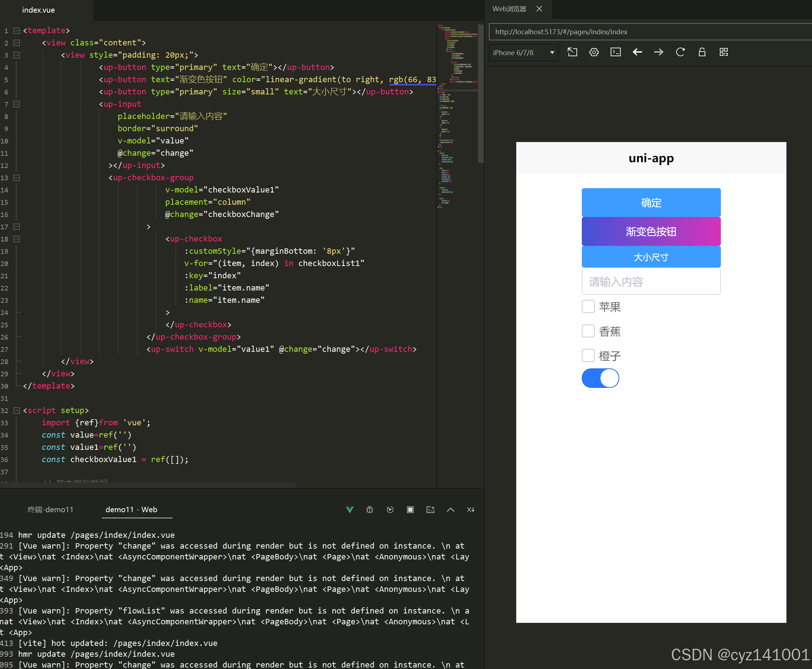Screen dimensions: 812x669
Task: Collapse the template block at line 1
Action: (16, 30)
